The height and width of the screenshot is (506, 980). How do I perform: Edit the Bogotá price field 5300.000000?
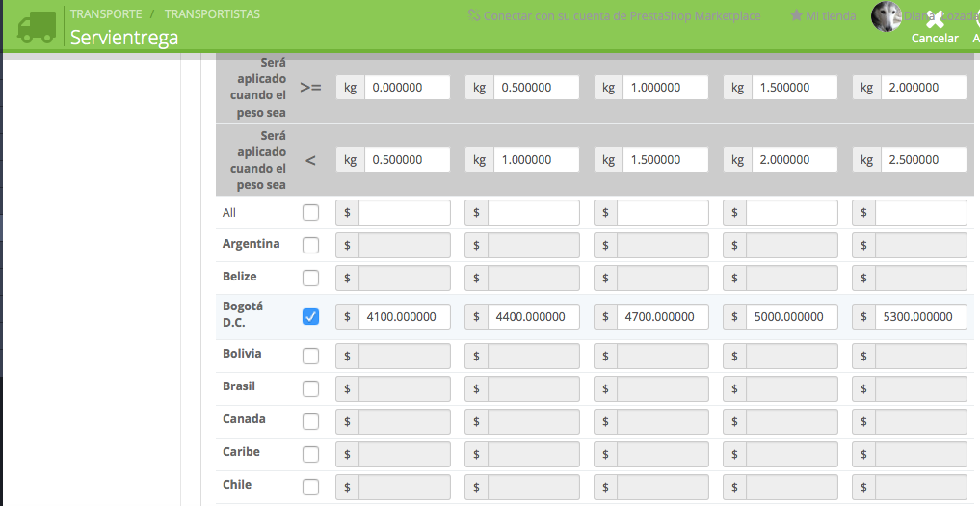click(x=921, y=316)
